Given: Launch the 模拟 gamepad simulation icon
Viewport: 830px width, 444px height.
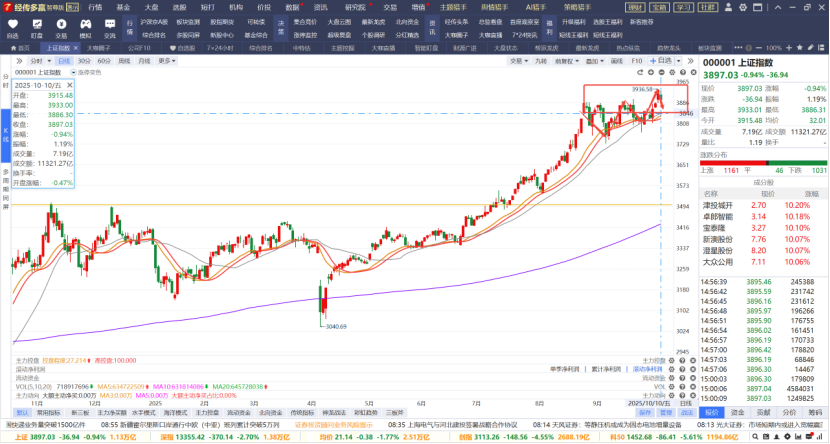Looking at the screenshot, I should pyautogui.click(x=85, y=25).
